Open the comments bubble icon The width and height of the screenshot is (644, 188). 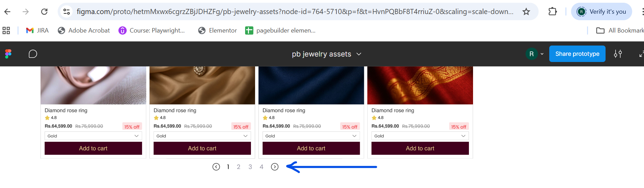click(x=33, y=54)
